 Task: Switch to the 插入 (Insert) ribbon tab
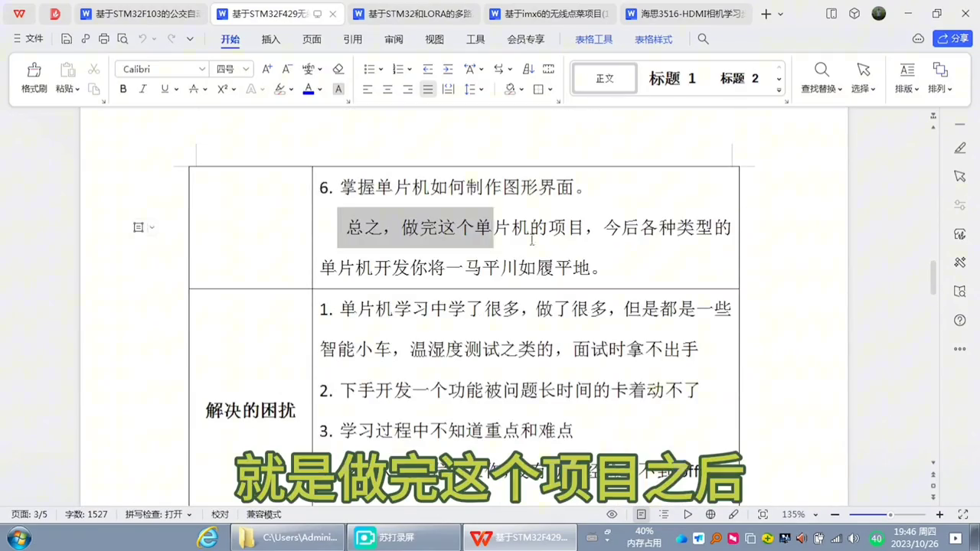click(x=270, y=39)
